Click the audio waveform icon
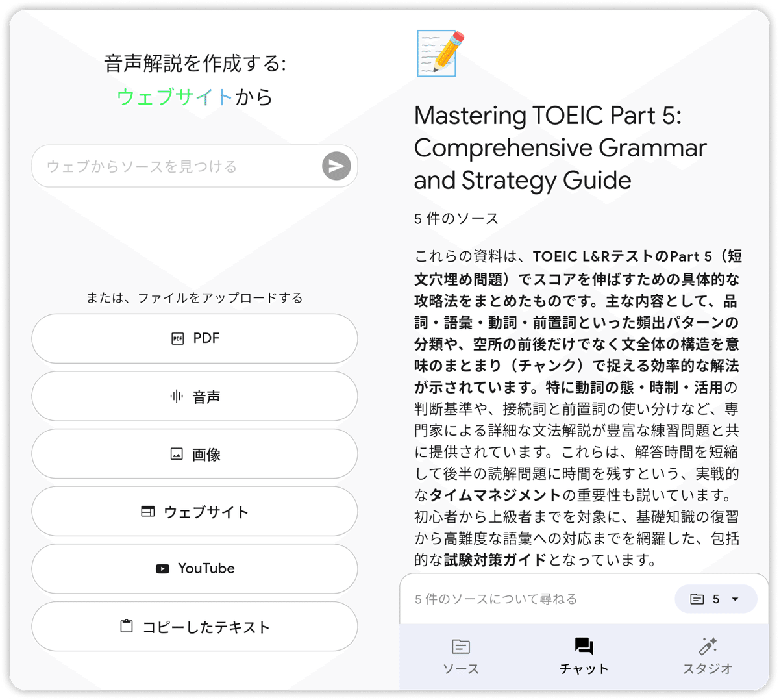 (x=177, y=396)
